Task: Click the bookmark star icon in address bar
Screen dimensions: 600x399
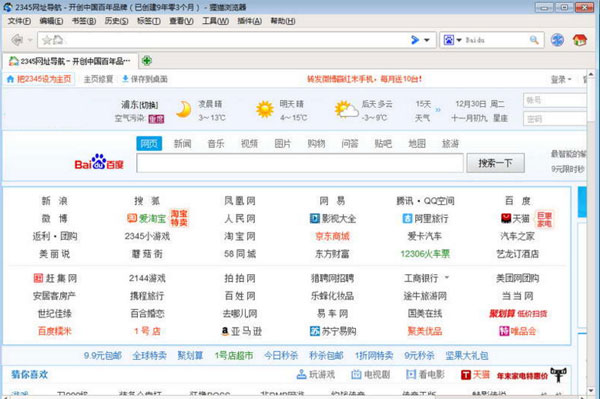Action: coord(47,40)
